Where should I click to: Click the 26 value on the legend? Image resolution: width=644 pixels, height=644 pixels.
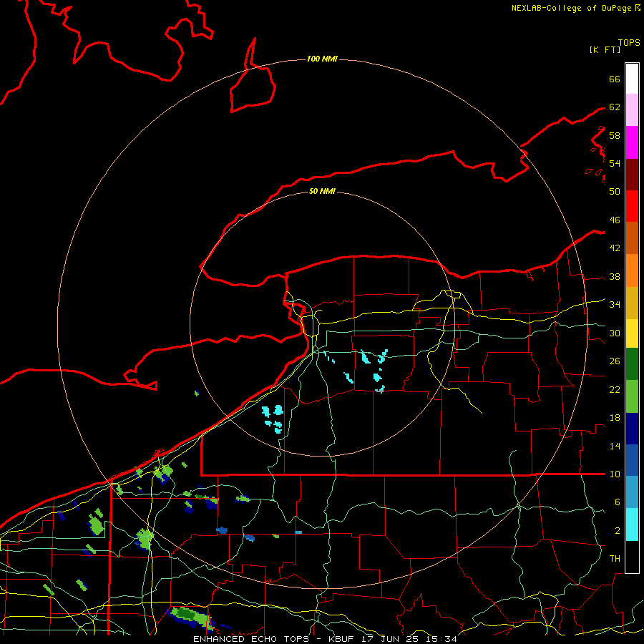615,361
